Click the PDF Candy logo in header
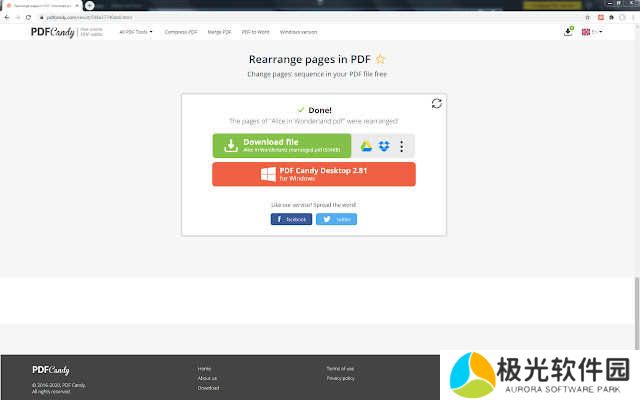640x400 pixels. coord(51,32)
